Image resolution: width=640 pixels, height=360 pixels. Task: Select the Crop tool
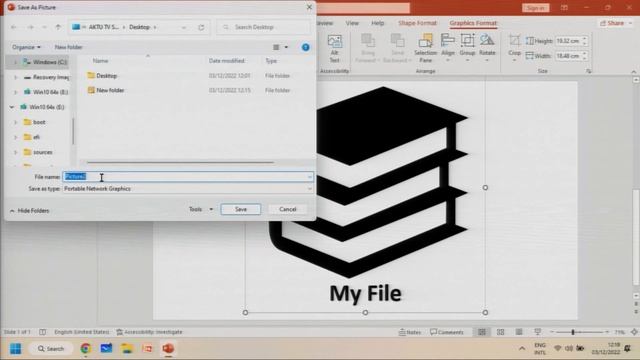[x=514, y=48]
